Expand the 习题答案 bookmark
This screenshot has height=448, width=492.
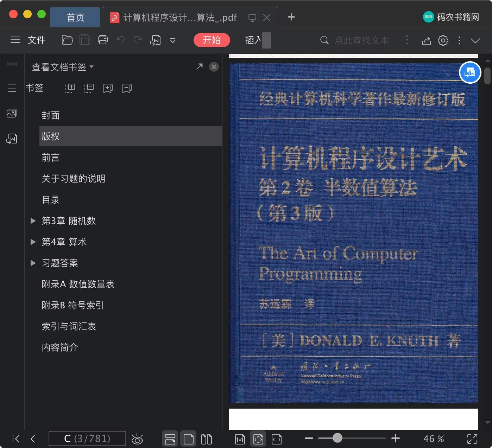(33, 263)
